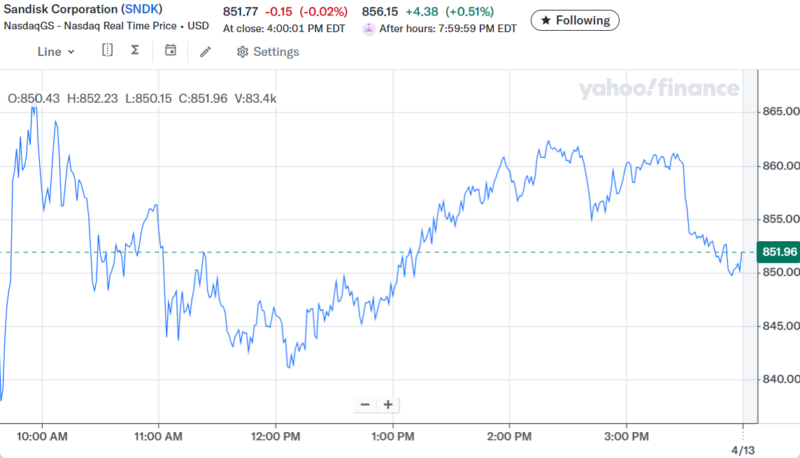Click the 4/13 date marker
This screenshot has width=800, height=458.
point(740,448)
